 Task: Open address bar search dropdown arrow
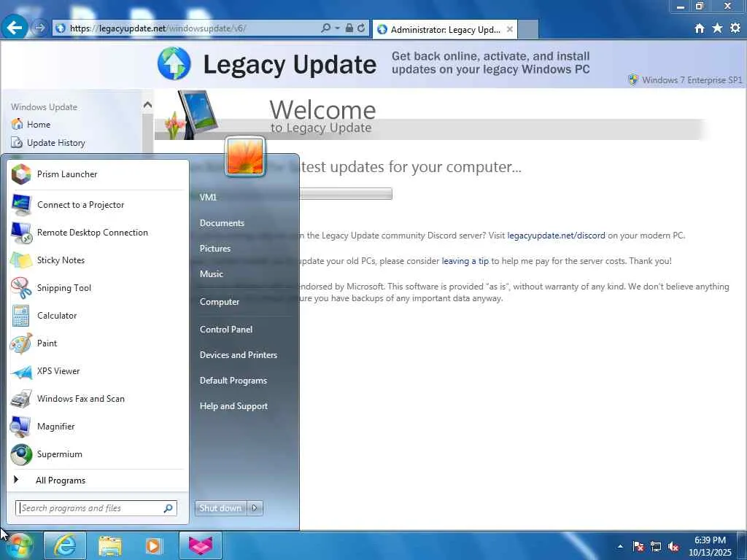tap(337, 28)
